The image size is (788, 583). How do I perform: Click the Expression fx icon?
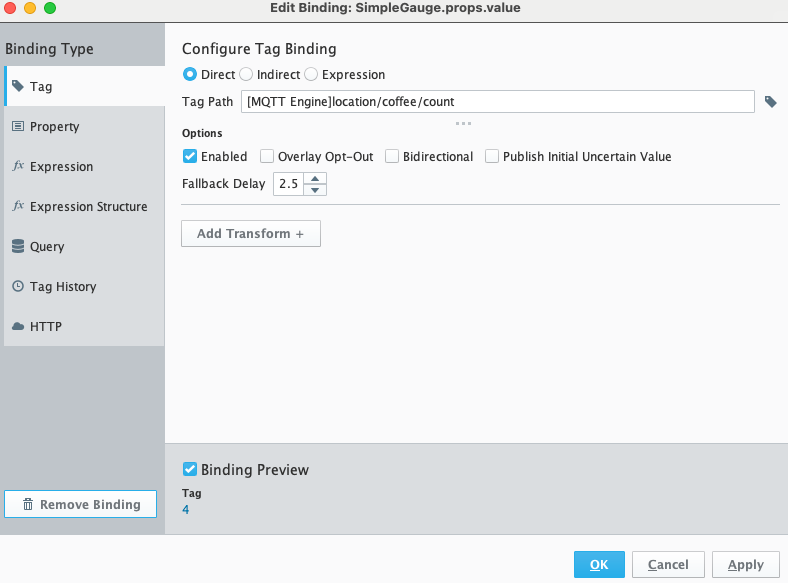(18, 166)
